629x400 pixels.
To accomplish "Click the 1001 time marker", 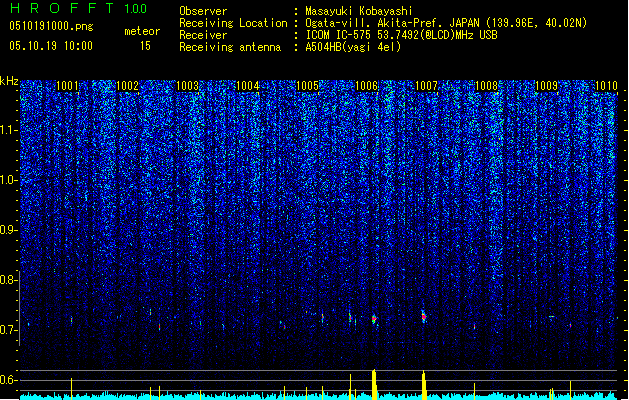I will click(67, 86).
